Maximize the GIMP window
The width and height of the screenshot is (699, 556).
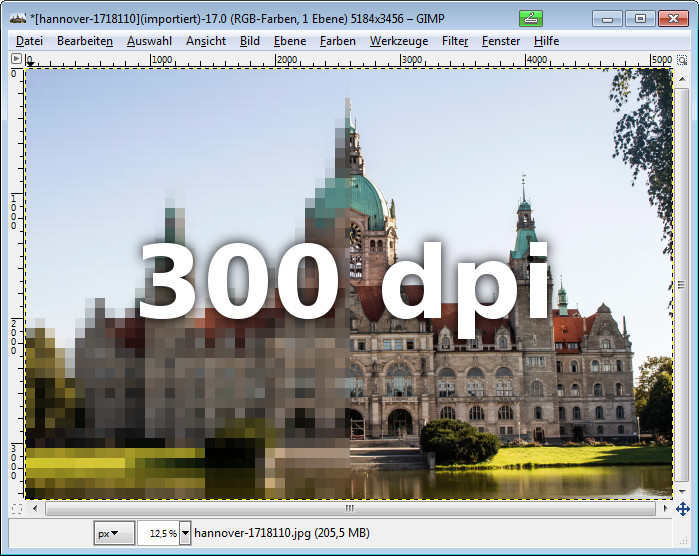641,18
